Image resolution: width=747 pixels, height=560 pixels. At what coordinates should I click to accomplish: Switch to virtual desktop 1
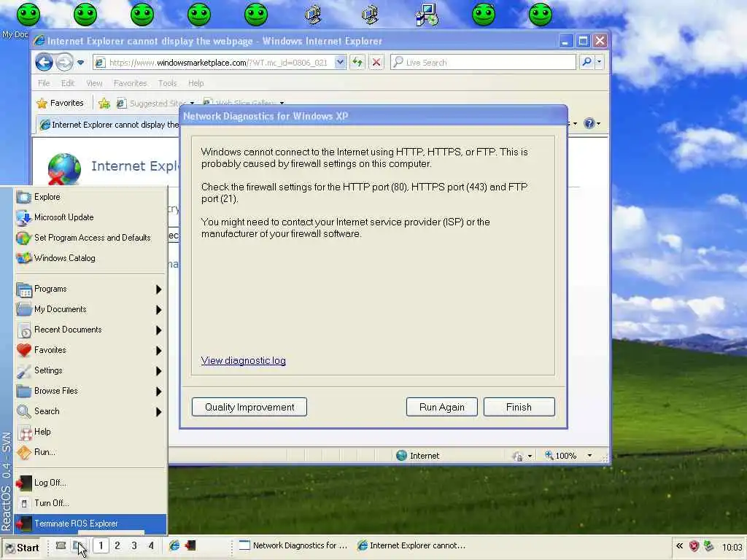(101, 545)
